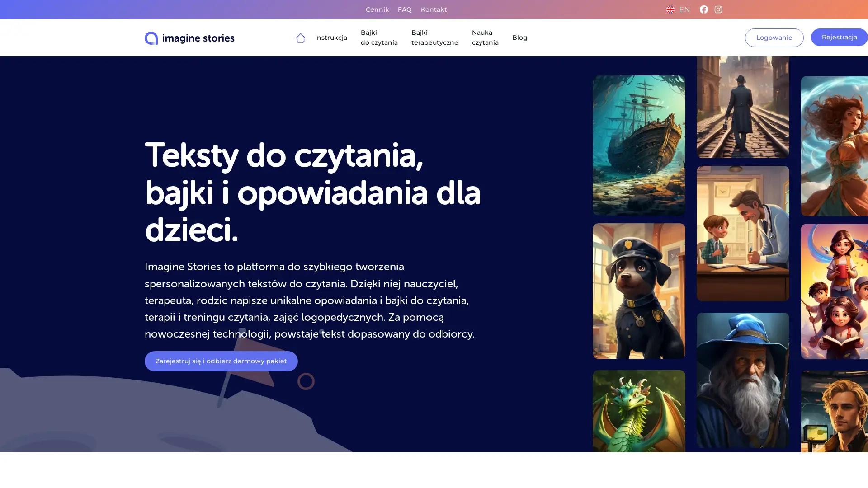The height and width of the screenshot is (488, 868).
Task: Open Bajki do czytania section
Action: click(x=379, y=38)
